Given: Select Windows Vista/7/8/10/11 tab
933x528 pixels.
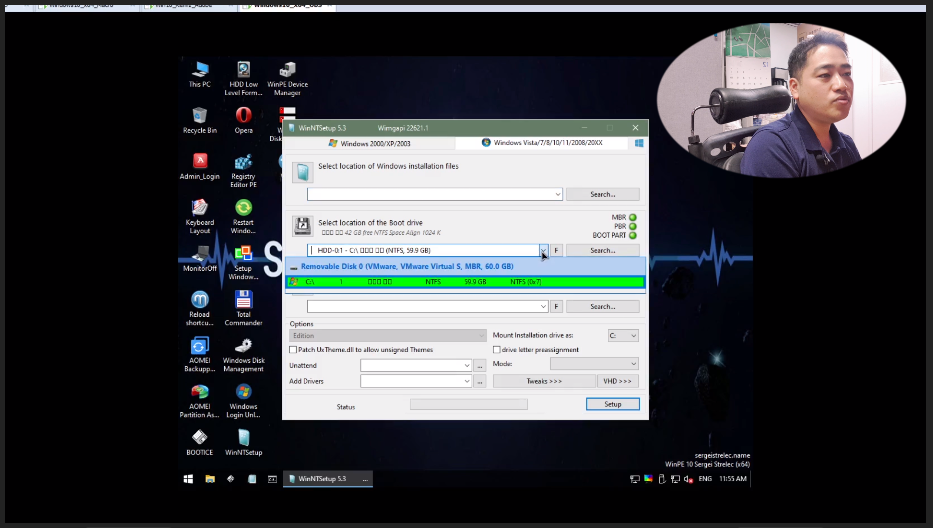Looking at the screenshot, I should click(541, 143).
